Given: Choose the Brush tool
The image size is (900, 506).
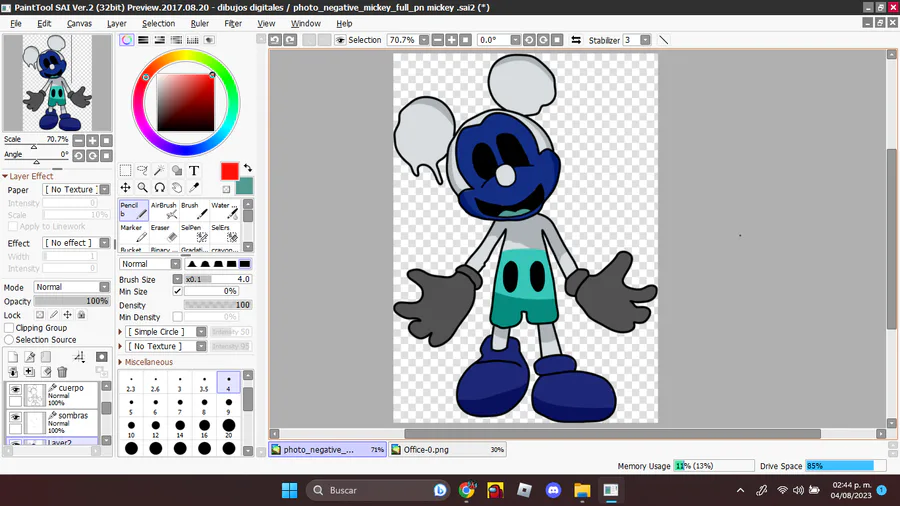Looking at the screenshot, I should click(x=194, y=210).
